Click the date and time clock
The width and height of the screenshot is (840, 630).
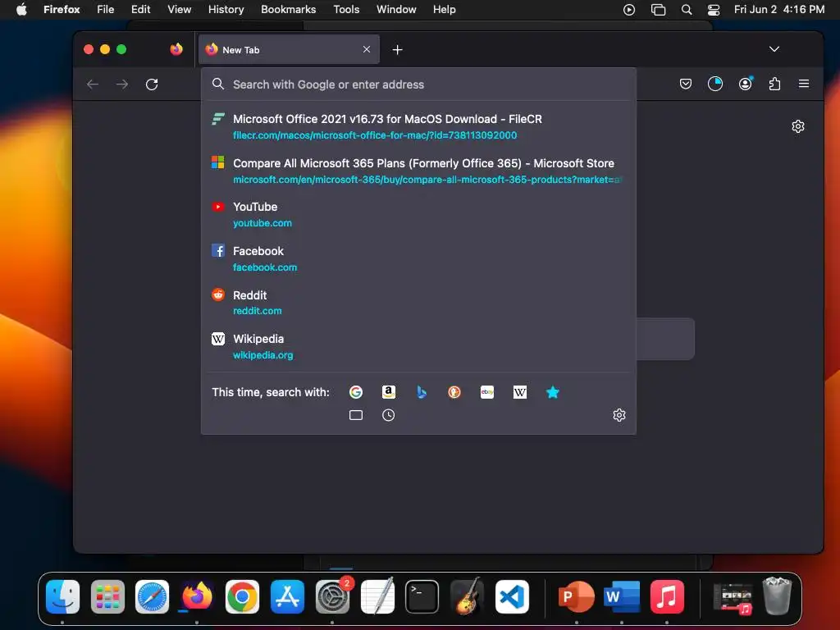(x=779, y=9)
